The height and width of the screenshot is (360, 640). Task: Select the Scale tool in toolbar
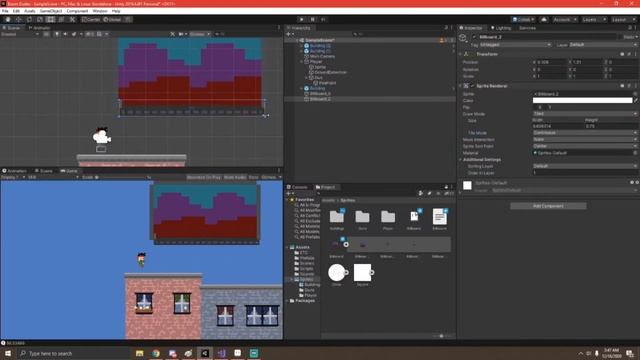[x=40, y=19]
